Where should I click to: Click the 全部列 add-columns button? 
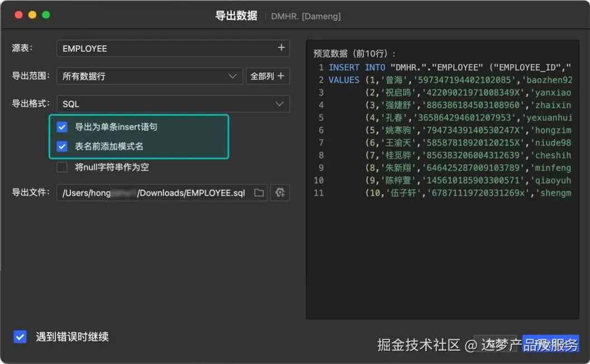[x=268, y=76]
